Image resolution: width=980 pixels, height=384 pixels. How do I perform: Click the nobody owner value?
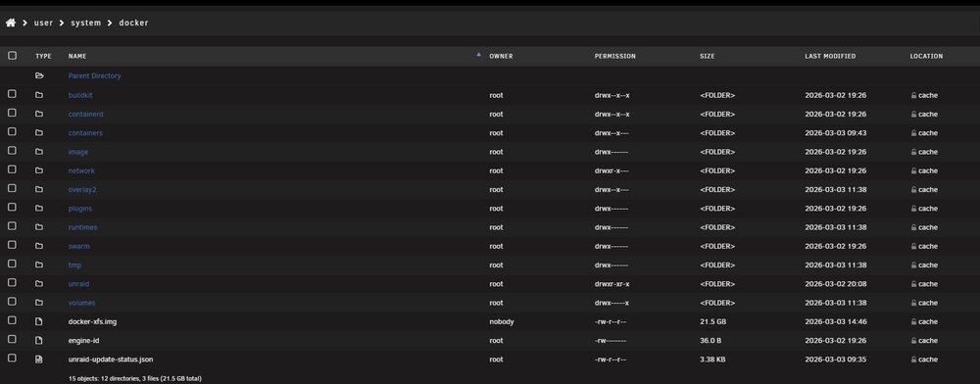point(502,321)
